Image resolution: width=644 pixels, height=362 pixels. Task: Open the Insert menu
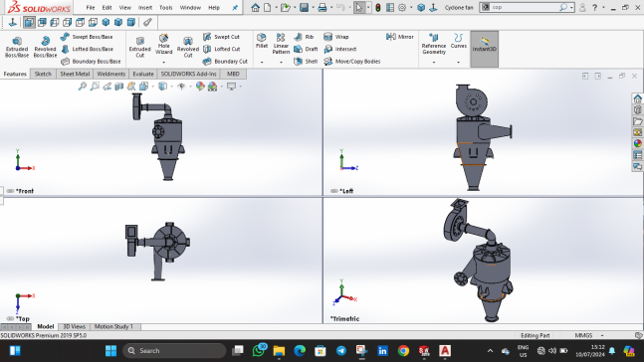coord(145,7)
